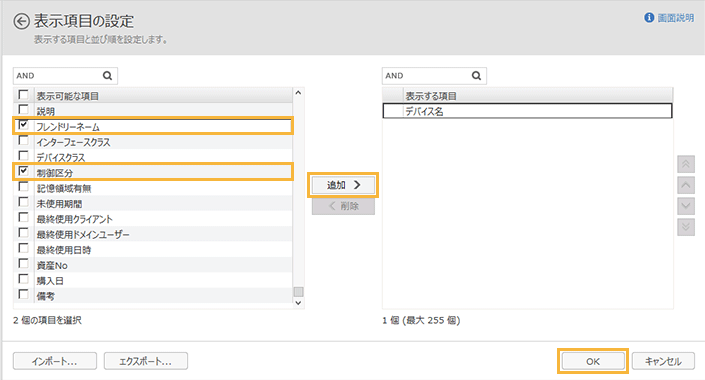705x380 pixels.
Task: Select the 資産No row text
Action: [x=52, y=265]
